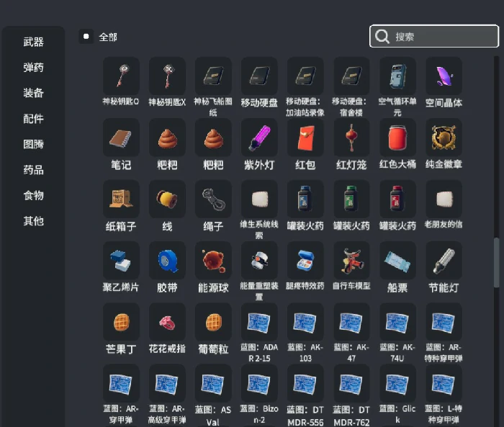Click the magnifier search icon
Screen dimensions: 504x427
click(382, 36)
